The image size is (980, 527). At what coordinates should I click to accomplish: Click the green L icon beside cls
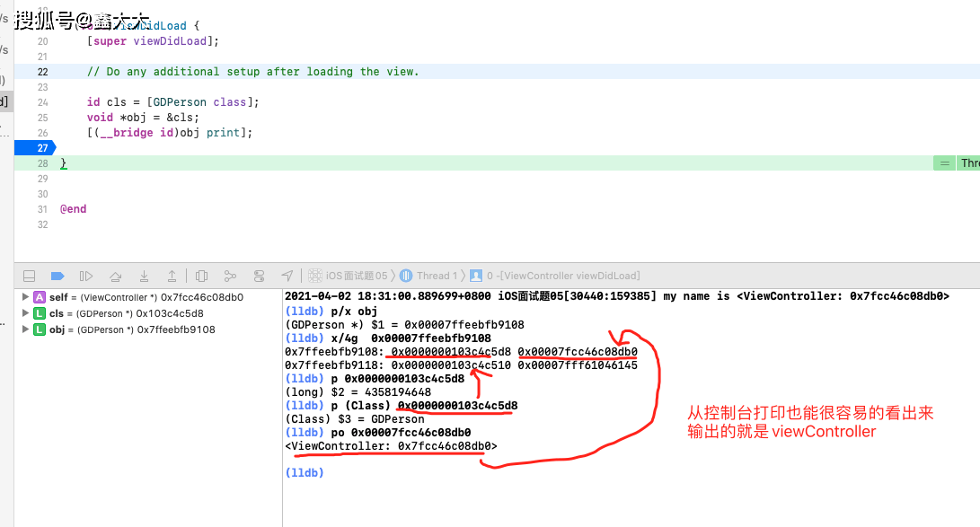40,313
